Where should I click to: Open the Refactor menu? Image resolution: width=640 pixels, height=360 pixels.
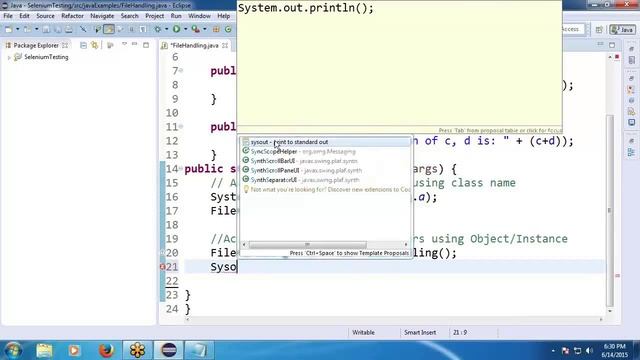tap(72, 16)
